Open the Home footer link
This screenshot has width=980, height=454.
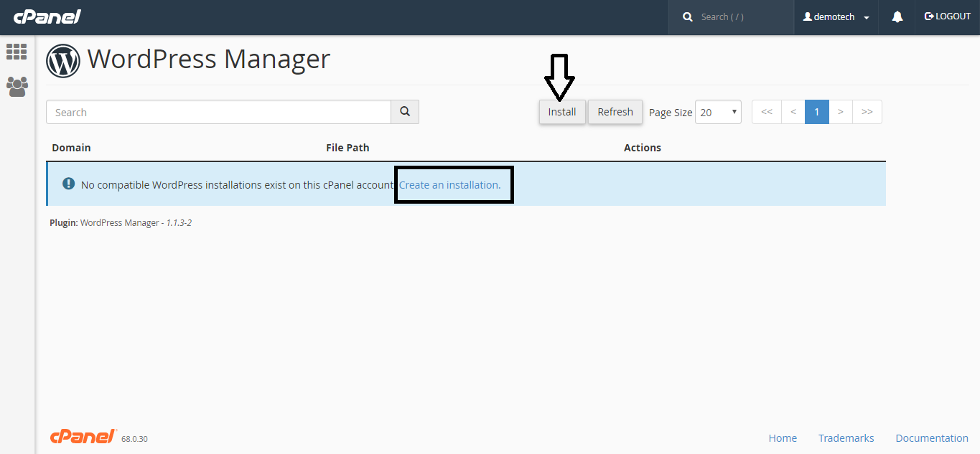[x=783, y=438]
